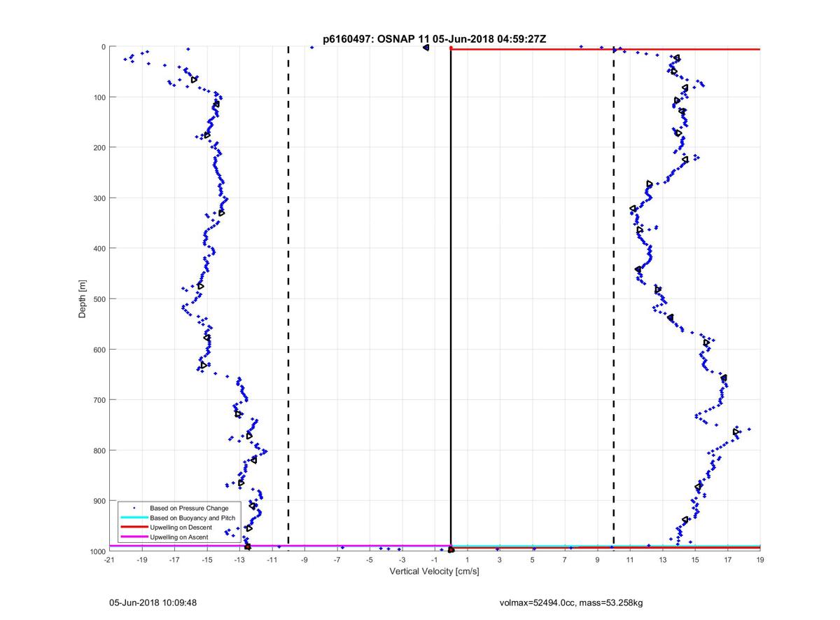Click the x-axis tick label '9'
Image resolution: width=840 pixels, height=620 pixels.
[x=597, y=560]
